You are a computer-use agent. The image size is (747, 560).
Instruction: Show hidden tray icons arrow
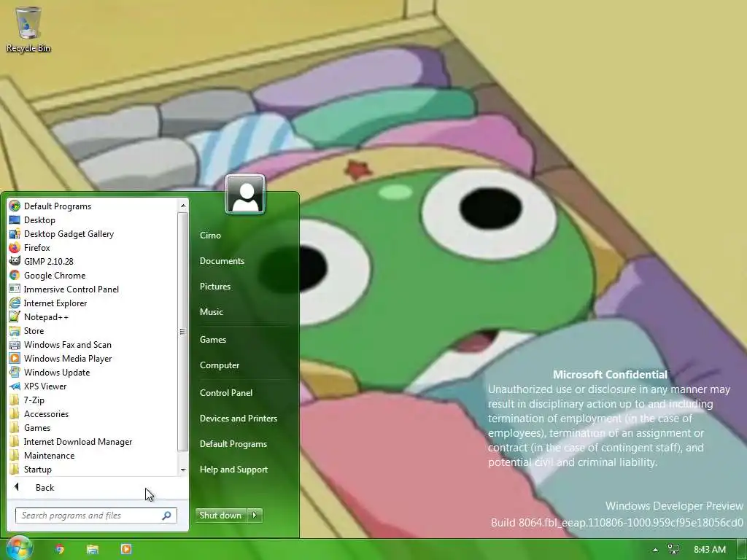point(656,550)
